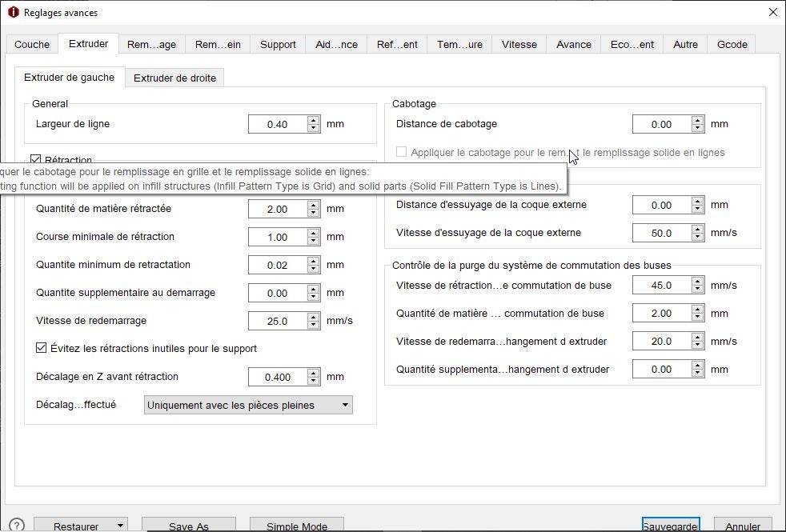Image resolution: width=786 pixels, height=532 pixels.
Task: Click the Décalage en Z avant rétraction field
Action: pos(278,378)
